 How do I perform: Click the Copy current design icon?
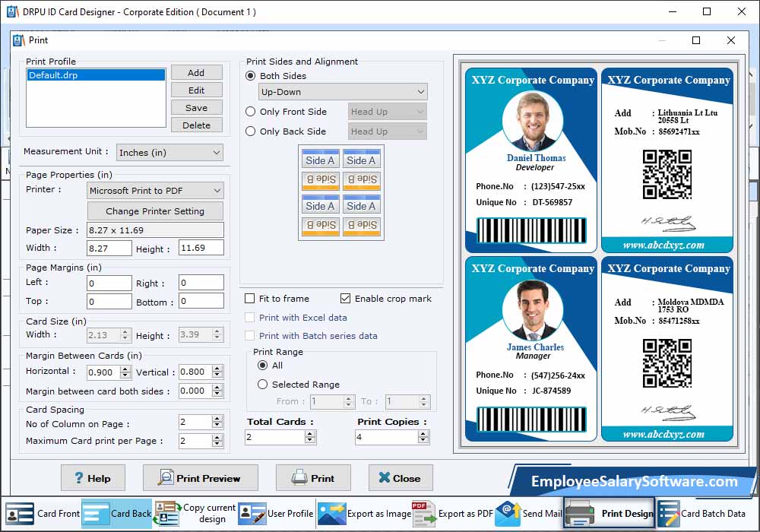[x=166, y=514]
